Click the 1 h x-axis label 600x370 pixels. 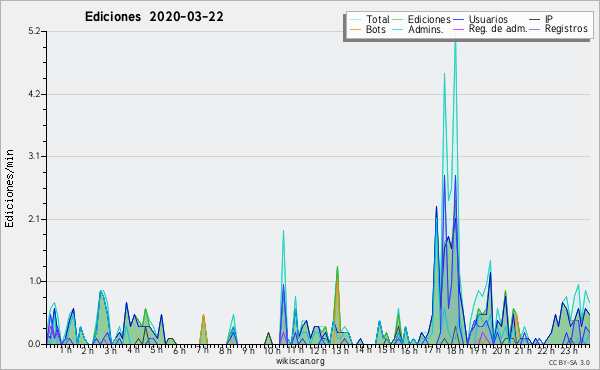[x=65, y=350]
